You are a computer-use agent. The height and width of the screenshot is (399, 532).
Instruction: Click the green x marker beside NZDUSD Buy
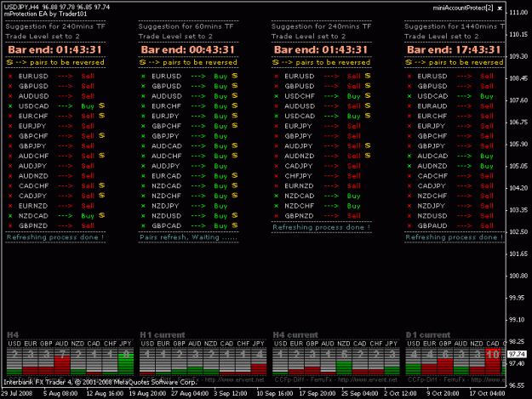[143, 216]
